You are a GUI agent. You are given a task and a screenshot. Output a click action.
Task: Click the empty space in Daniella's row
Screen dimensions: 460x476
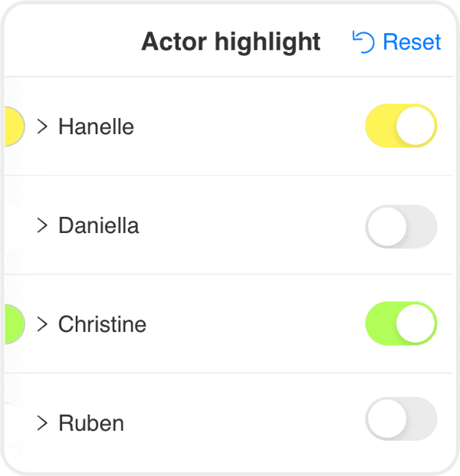point(252,225)
